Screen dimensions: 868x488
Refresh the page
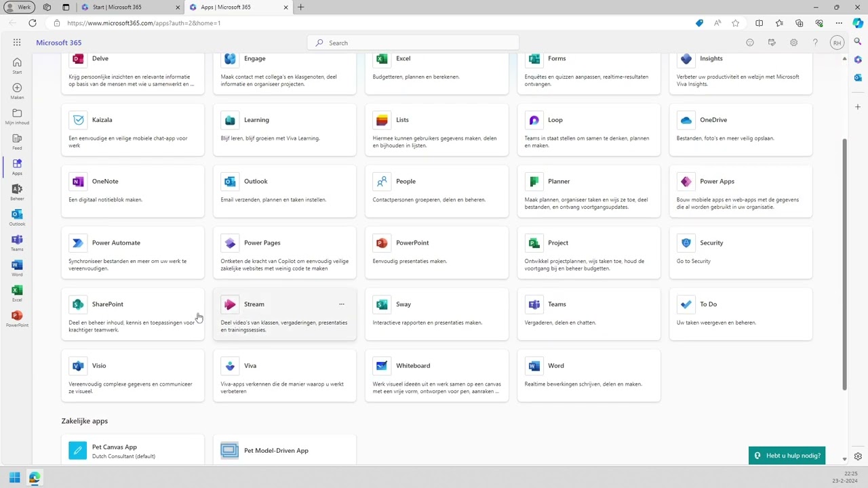(33, 23)
